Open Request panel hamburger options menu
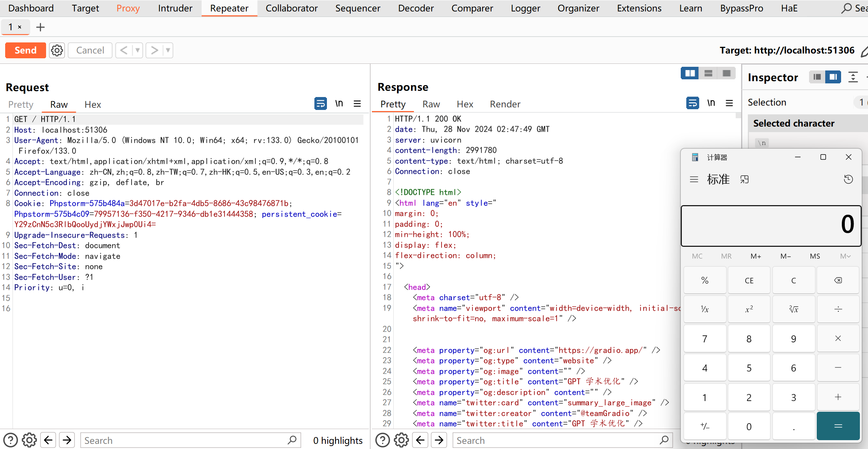The height and width of the screenshot is (449, 868). coord(357,104)
